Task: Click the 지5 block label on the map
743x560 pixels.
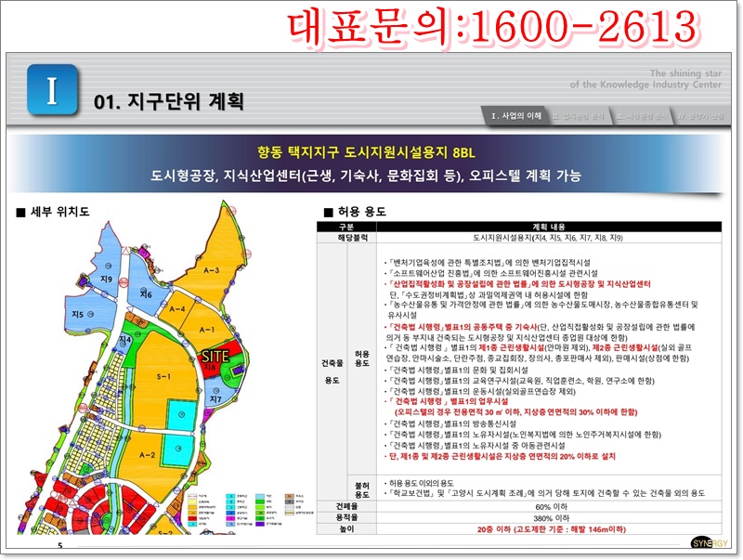Action: [x=78, y=314]
